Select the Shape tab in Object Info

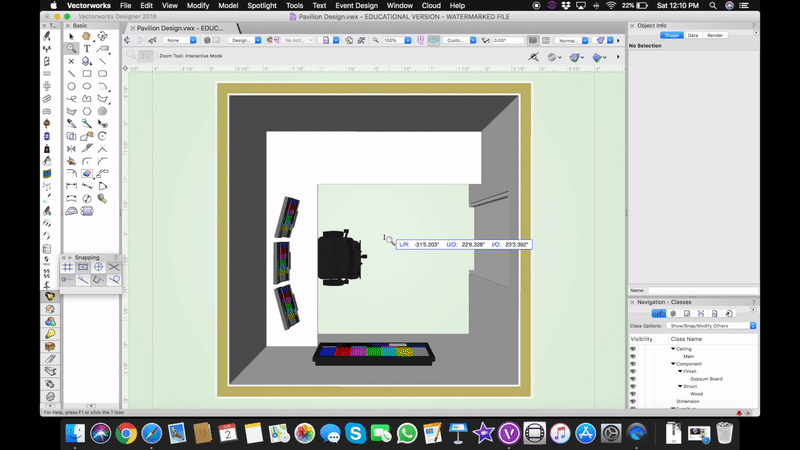671,35
